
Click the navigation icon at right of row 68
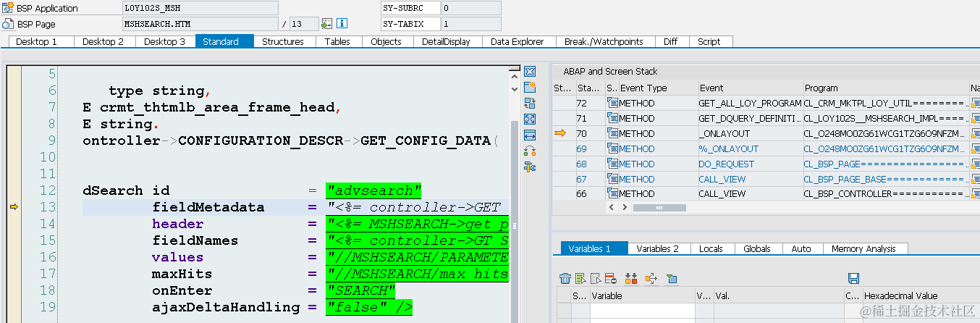(975, 164)
